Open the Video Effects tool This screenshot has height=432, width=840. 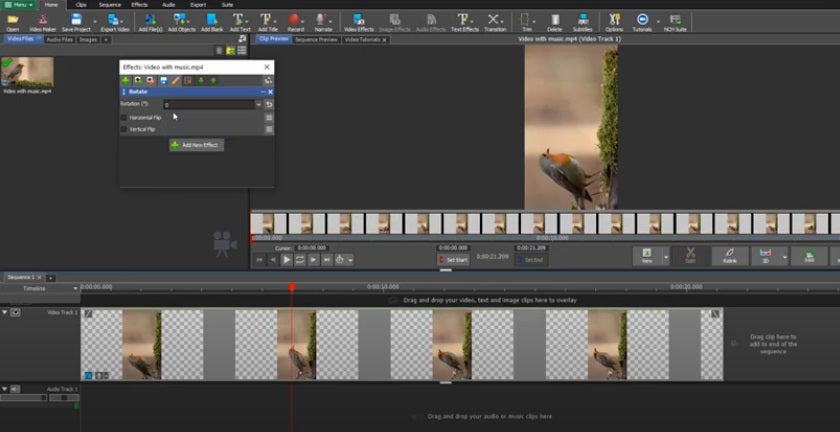(358, 21)
